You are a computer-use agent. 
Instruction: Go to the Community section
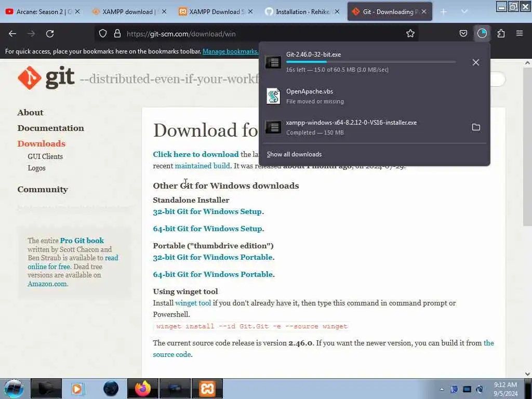pos(43,189)
